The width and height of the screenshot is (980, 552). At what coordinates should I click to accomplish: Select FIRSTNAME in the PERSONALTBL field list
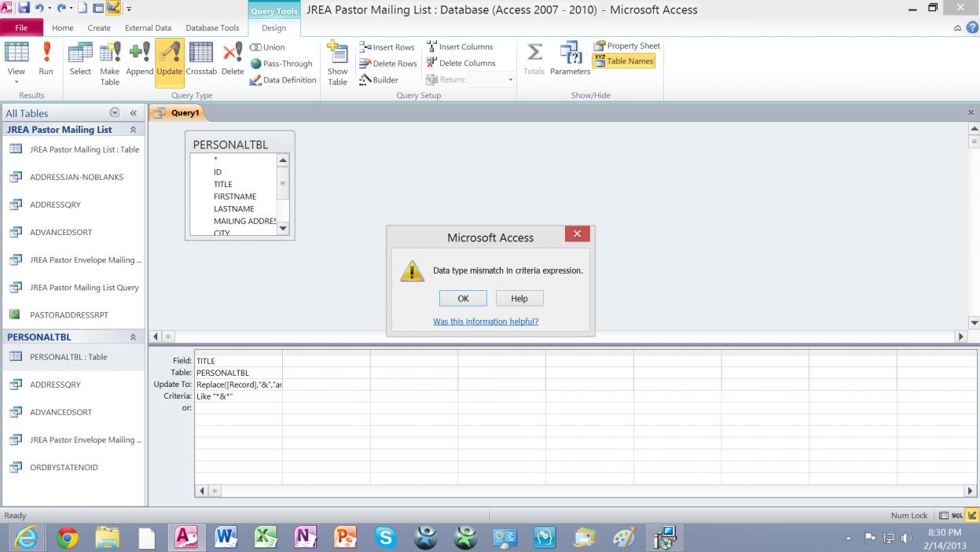(234, 197)
